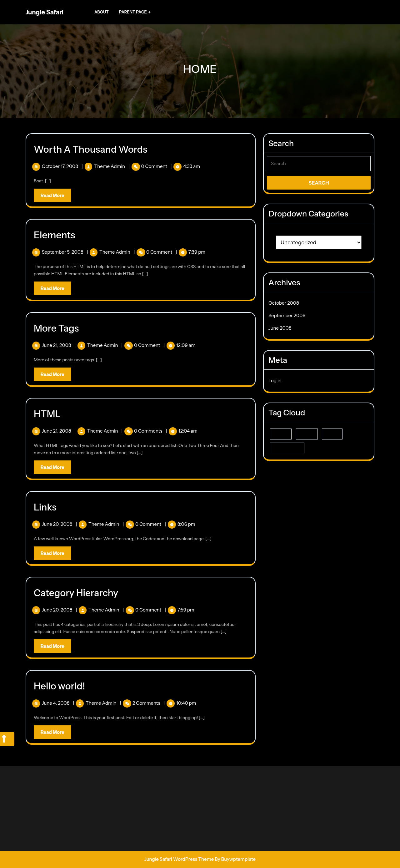Click the clock icon next to 12:09 am
The height and width of the screenshot is (868, 400).
pos(171,346)
